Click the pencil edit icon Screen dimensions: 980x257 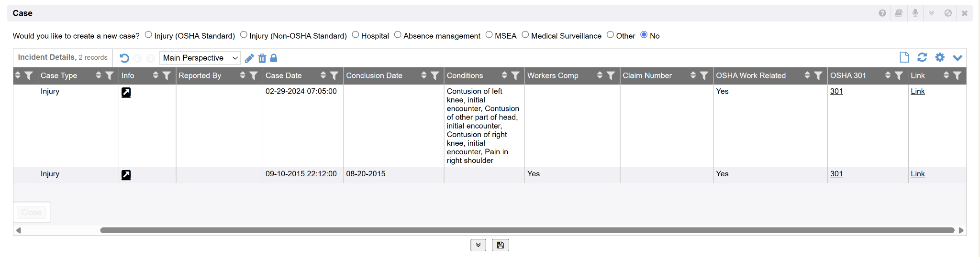(249, 58)
